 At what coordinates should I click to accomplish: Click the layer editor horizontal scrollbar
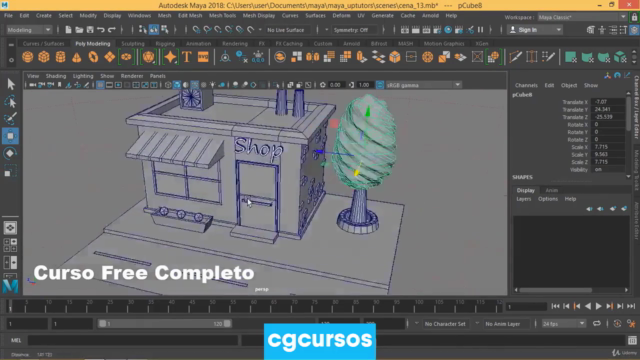(556, 290)
